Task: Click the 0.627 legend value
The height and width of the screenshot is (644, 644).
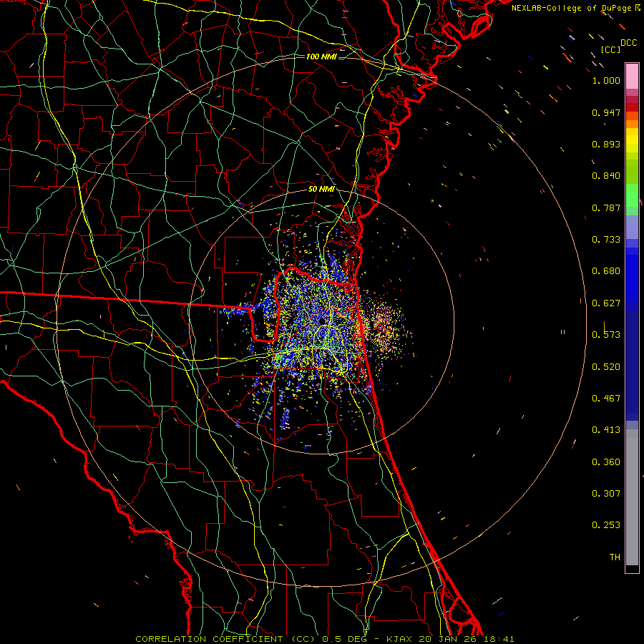Action: pyautogui.click(x=606, y=303)
